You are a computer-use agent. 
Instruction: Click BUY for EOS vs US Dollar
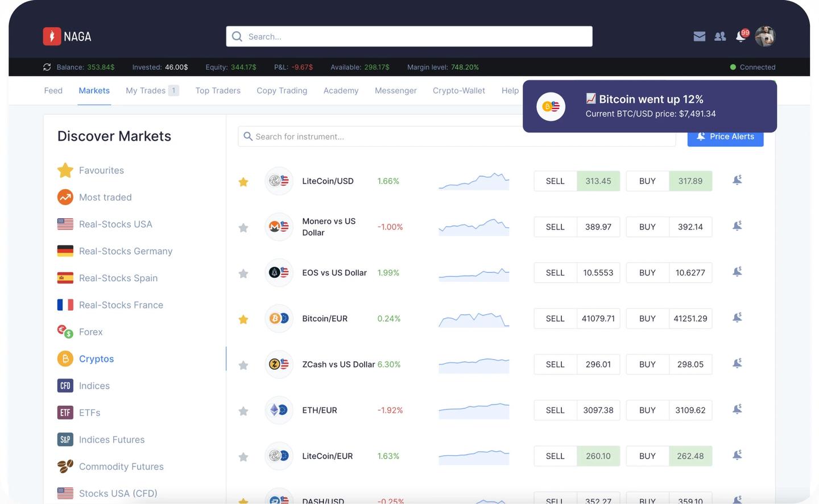click(x=647, y=273)
